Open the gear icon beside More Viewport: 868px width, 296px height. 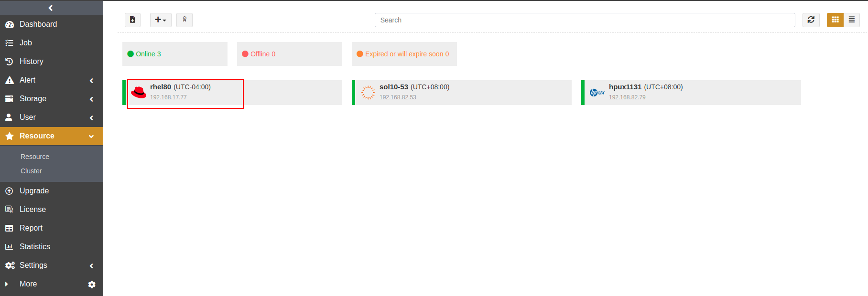pos(92,285)
